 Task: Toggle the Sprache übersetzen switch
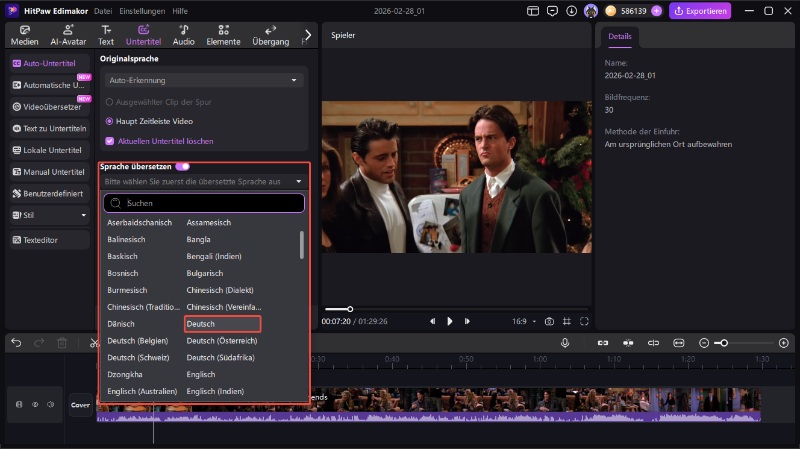(x=182, y=166)
